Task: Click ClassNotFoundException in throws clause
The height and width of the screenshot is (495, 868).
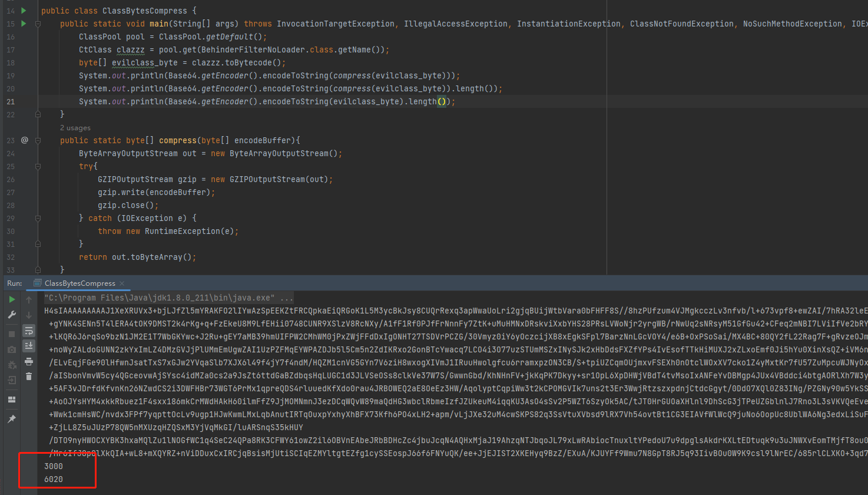Action: point(682,24)
